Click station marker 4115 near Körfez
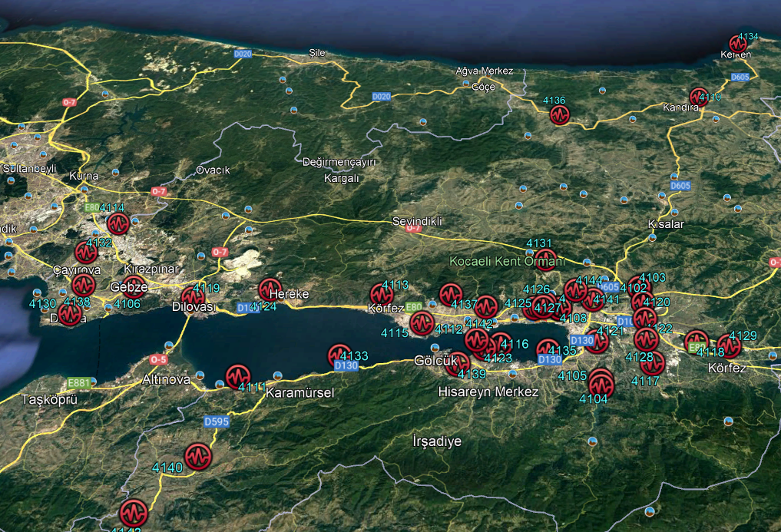 tap(421, 323)
